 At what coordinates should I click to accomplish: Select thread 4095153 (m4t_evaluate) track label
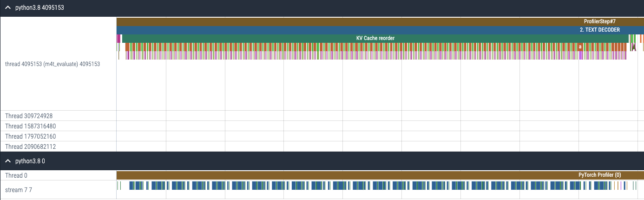tap(52, 64)
